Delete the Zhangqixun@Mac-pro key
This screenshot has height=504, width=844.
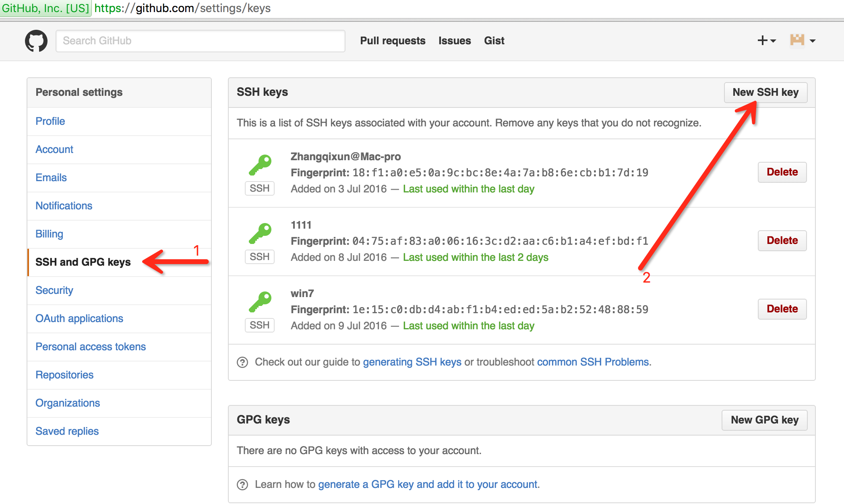pos(782,172)
